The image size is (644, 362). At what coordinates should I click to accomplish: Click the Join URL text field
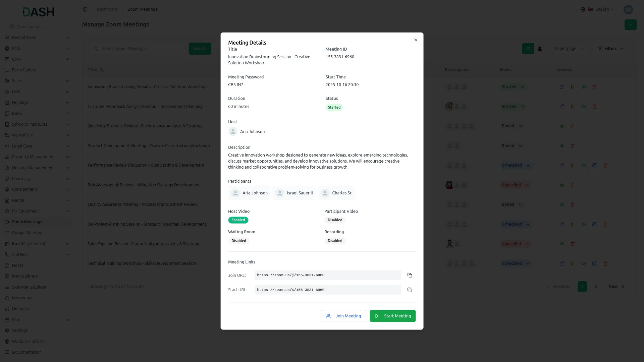tap(327, 275)
